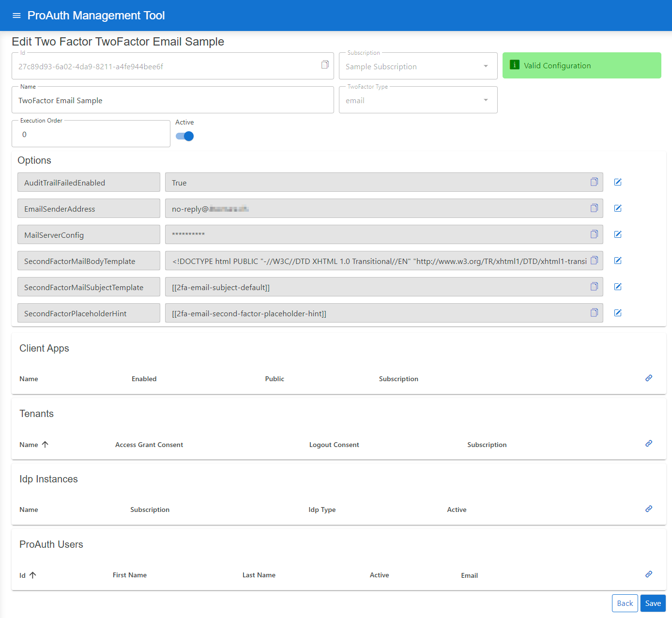Edit the MailServerConfig option
This screenshot has width=672, height=618.
[x=618, y=234]
